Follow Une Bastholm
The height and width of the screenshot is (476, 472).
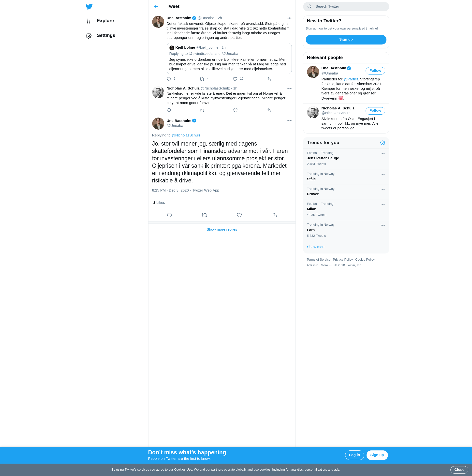tap(375, 71)
